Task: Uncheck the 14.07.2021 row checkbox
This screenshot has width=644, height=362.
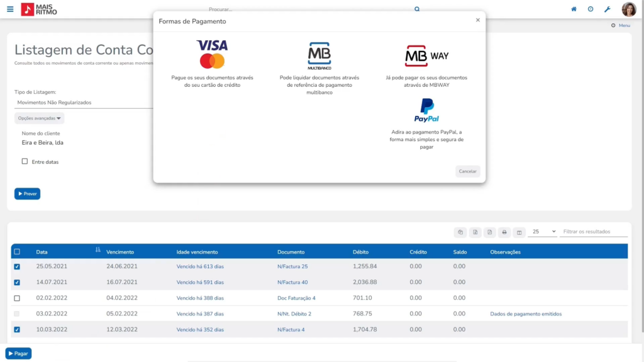Action: point(17,282)
